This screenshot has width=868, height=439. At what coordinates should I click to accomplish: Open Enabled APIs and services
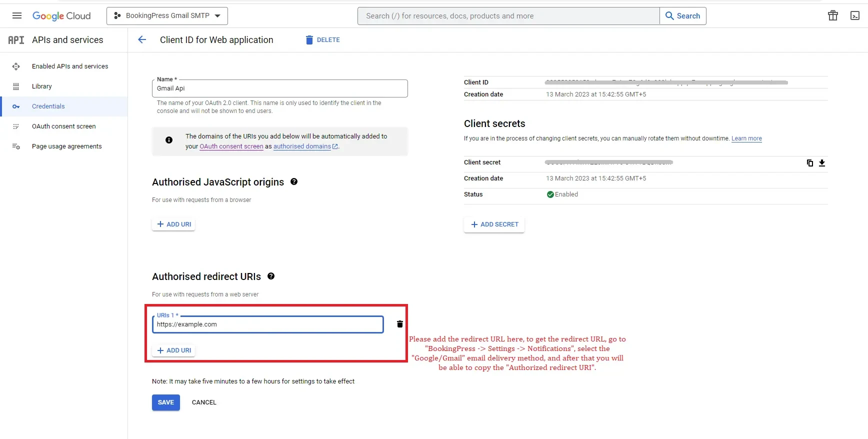[x=70, y=66]
